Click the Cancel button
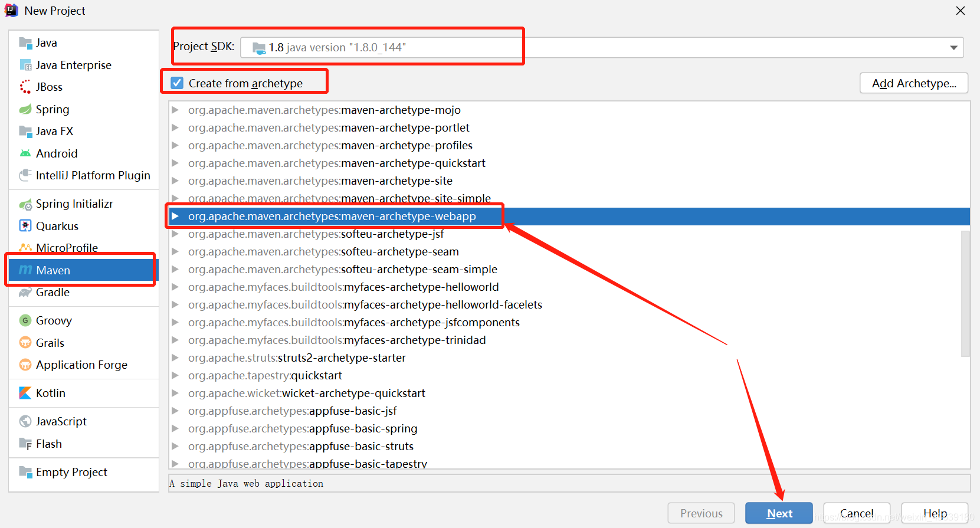Viewport: 980px width, 528px height. click(x=857, y=513)
